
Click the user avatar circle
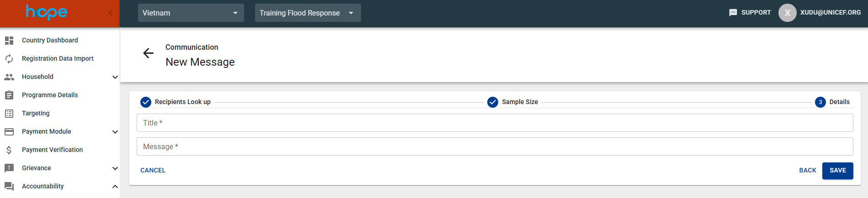click(x=787, y=13)
